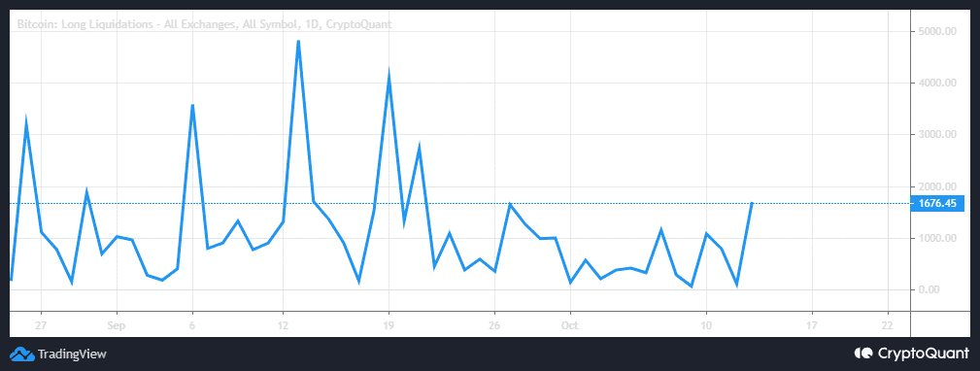Click the 19 date tick on axis
This screenshot has width=980, height=371.
[389, 325]
